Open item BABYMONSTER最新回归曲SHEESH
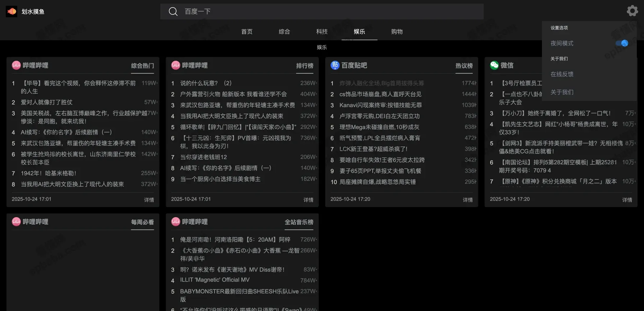 [239, 295]
